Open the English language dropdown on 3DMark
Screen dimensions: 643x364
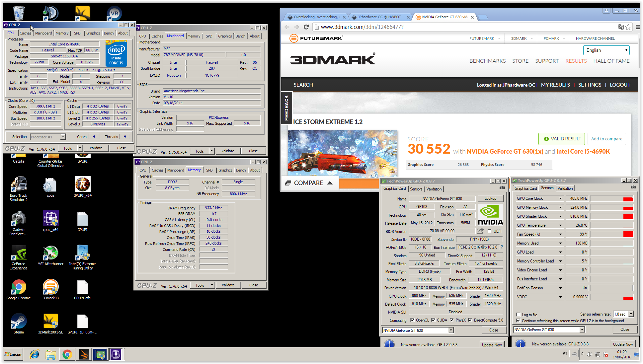pyautogui.click(x=606, y=50)
